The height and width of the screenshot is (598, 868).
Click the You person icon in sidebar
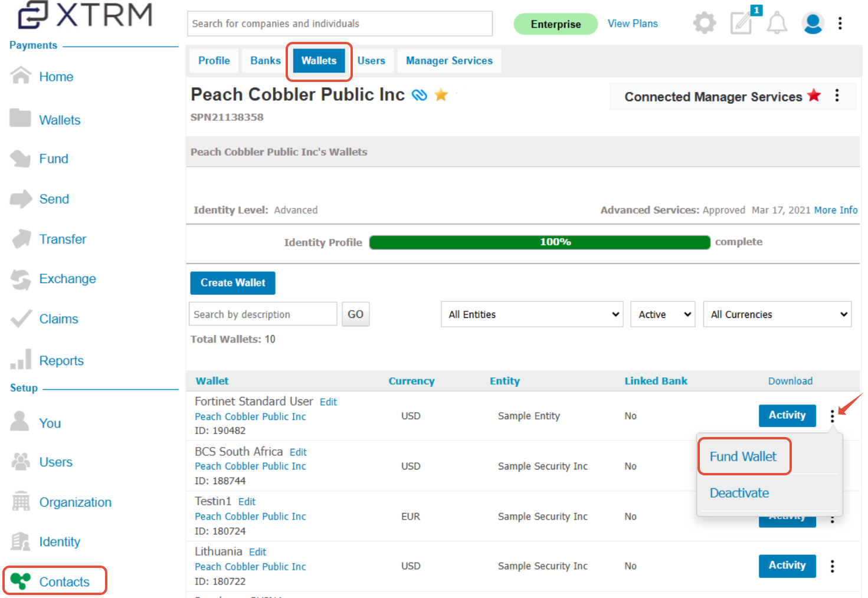click(x=19, y=422)
